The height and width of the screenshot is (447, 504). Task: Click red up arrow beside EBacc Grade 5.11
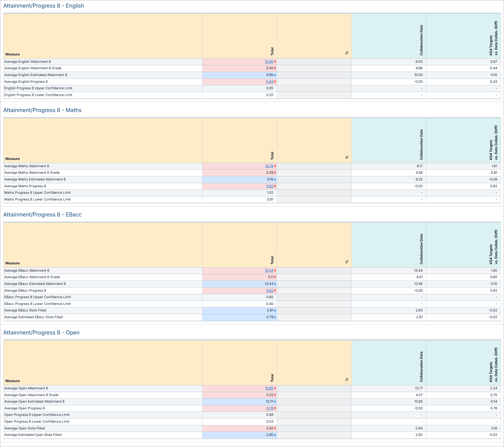(275, 277)
